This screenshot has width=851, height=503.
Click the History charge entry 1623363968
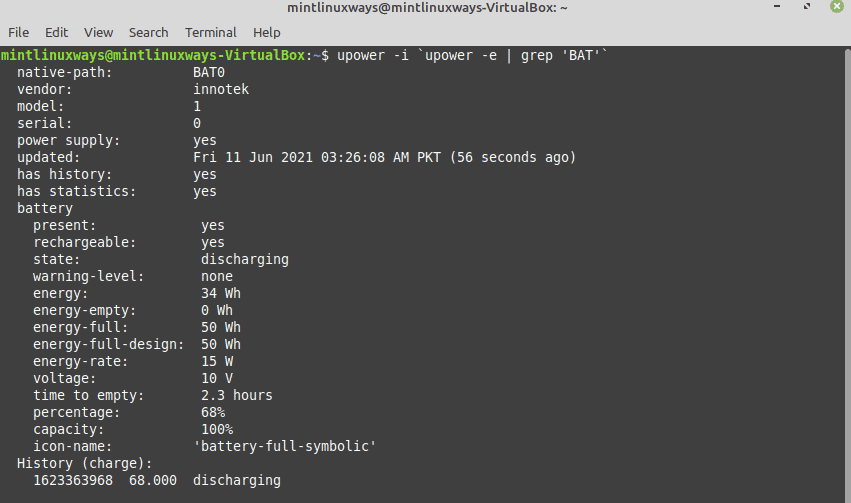(x=73, y=480)
